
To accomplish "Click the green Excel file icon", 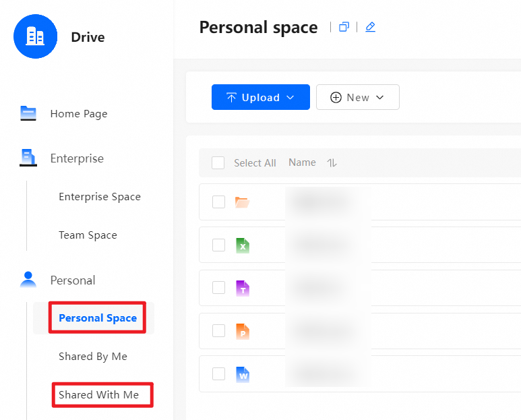I will coord(243,245).
